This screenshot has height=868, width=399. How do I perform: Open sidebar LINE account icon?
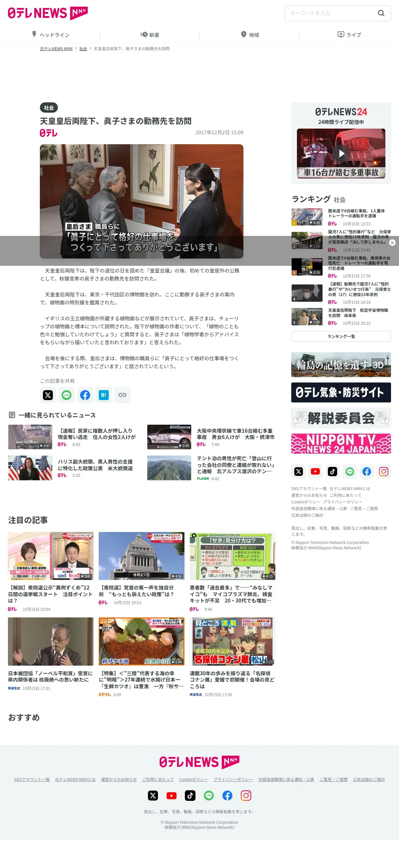click(350, 471)
